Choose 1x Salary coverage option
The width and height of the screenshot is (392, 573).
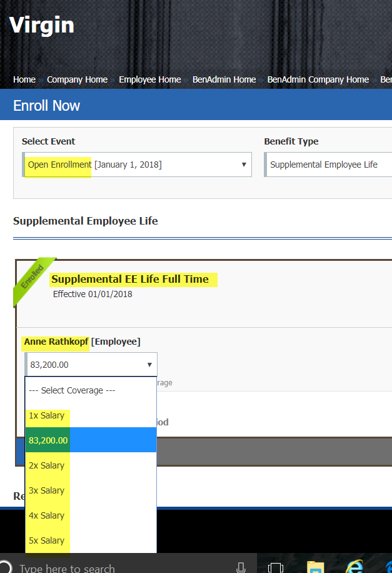point(47,415)
